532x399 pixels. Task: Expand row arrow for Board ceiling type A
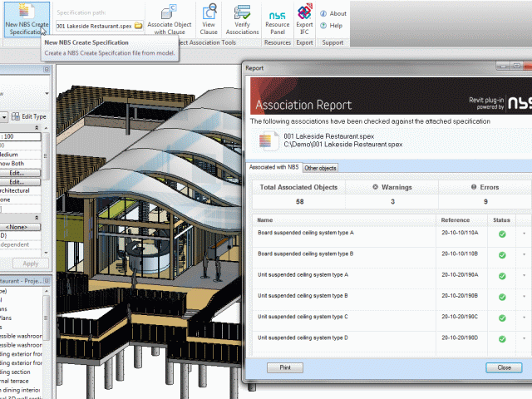[x=525, y=234]
